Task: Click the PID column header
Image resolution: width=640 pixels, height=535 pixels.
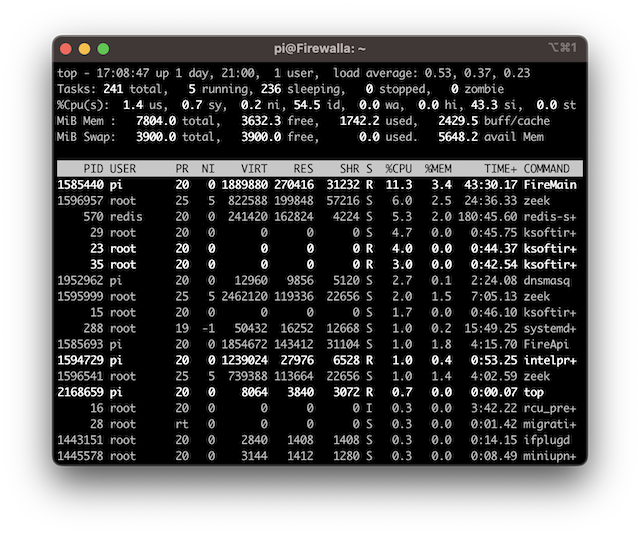Action: 92,169
